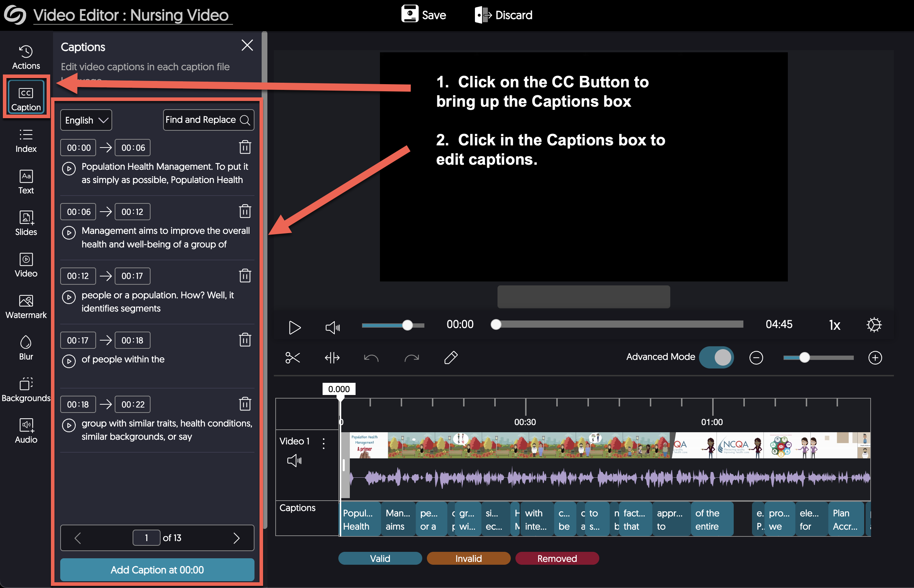Go to next captions page
This screenshot has height=588, width=914.
tap(236, 538)
